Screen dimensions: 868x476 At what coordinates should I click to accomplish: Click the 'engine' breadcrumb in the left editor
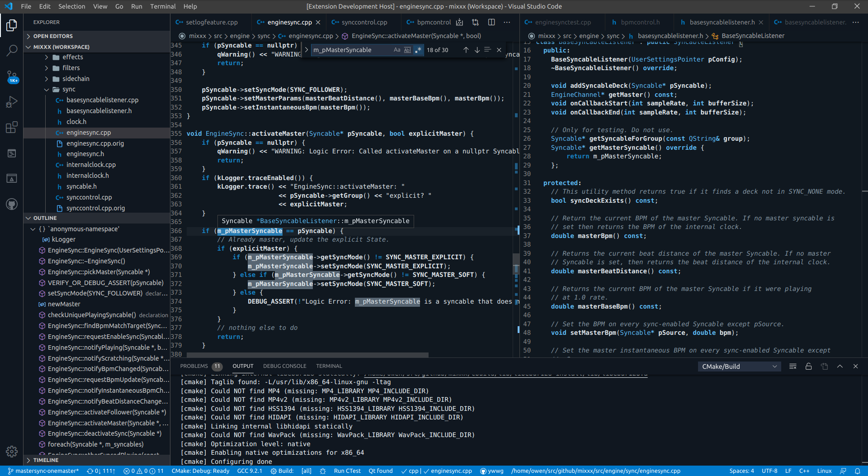[x=240, y=36]
